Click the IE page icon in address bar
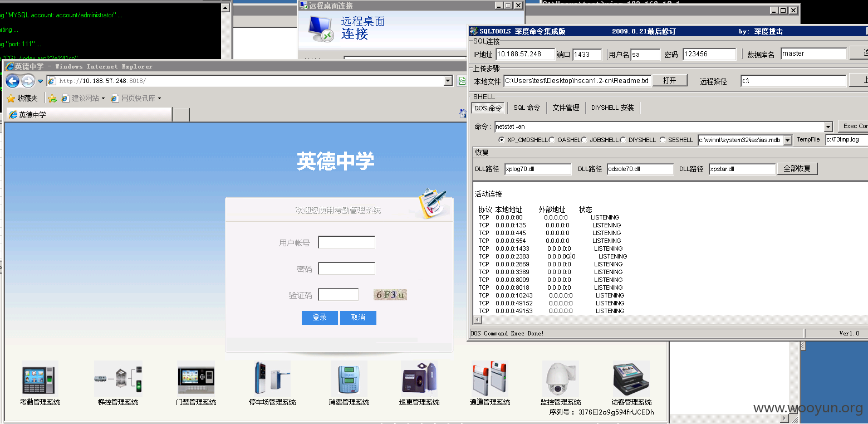 pos(52,81)
